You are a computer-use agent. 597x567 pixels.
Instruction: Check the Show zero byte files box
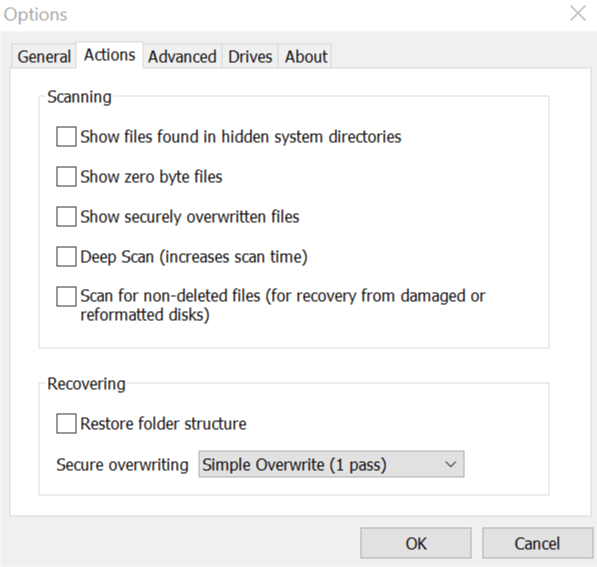point(66,177)
